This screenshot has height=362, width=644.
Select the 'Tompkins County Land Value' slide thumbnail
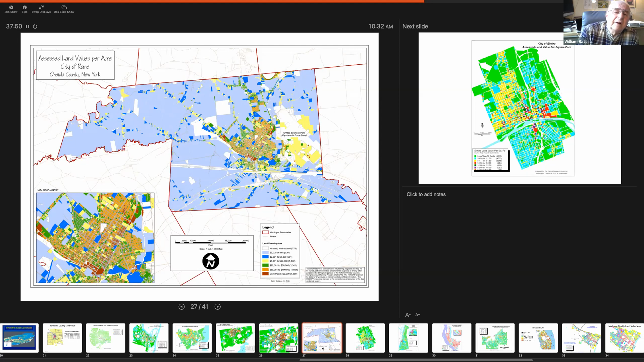[x=62, y=338]
